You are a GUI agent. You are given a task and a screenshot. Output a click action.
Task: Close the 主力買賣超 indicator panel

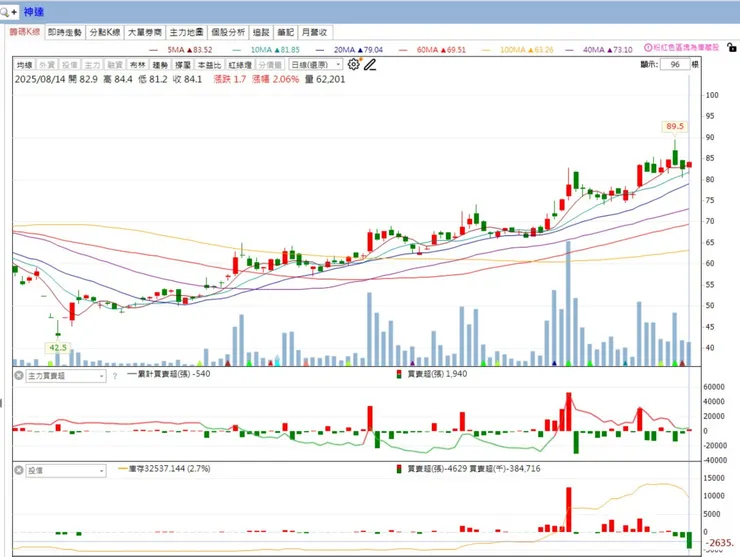18,376
